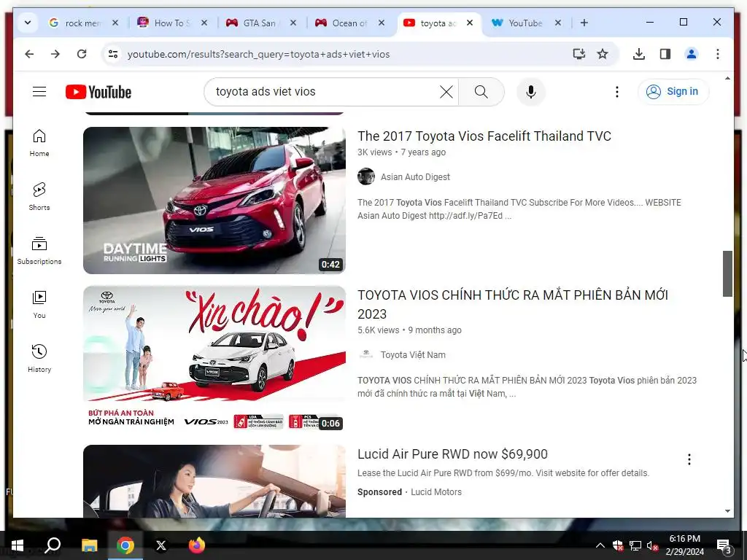This screenshot has width=747, height=560.
Task: Open YouTube settings three-dot menu
Action: click(617, 91)
